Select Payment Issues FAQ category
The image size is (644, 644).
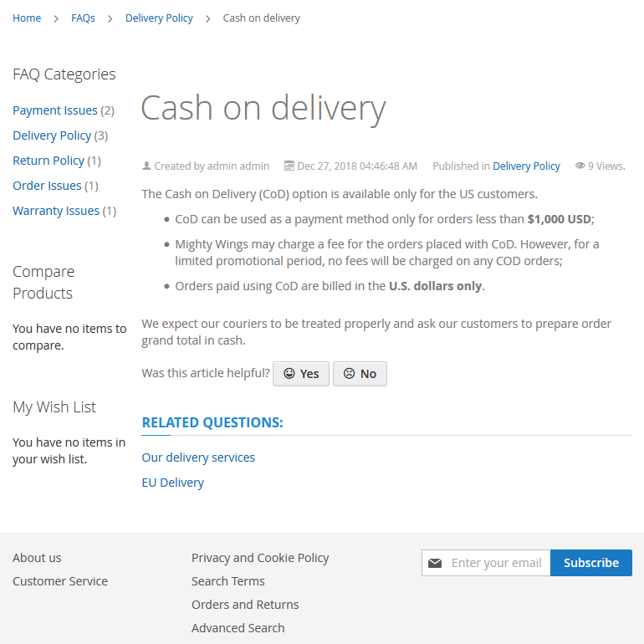(55, 110)
